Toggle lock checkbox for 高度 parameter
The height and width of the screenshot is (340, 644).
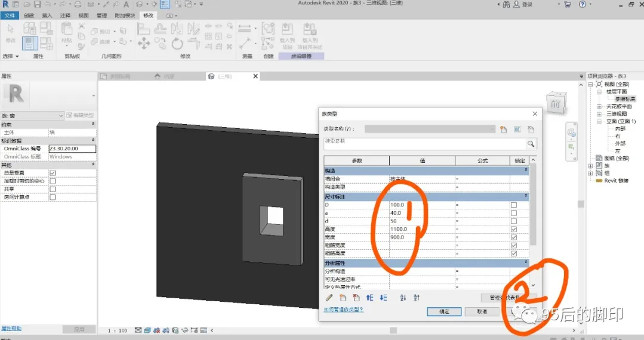tap(514, 229)
